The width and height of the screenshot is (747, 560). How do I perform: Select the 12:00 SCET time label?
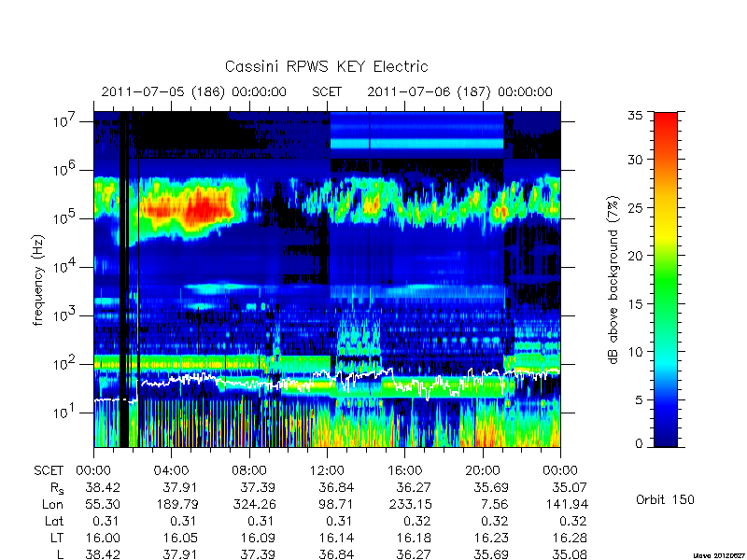pyautogui.click(x=327, y=471)
